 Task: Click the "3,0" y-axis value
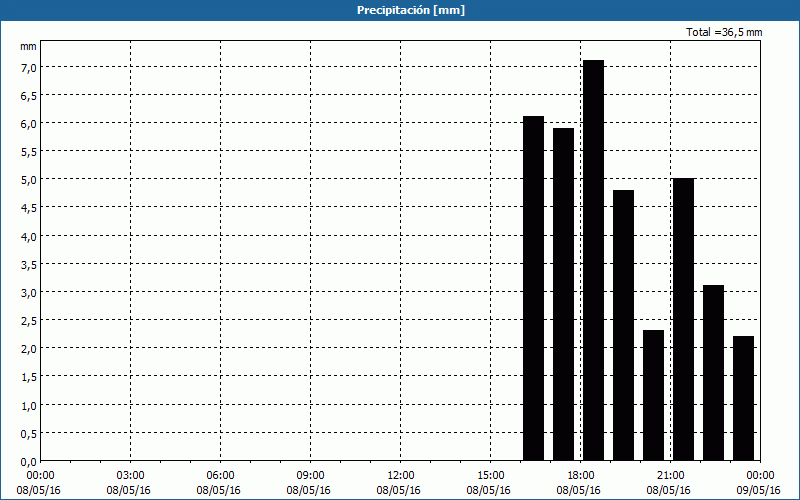(28, 292)
